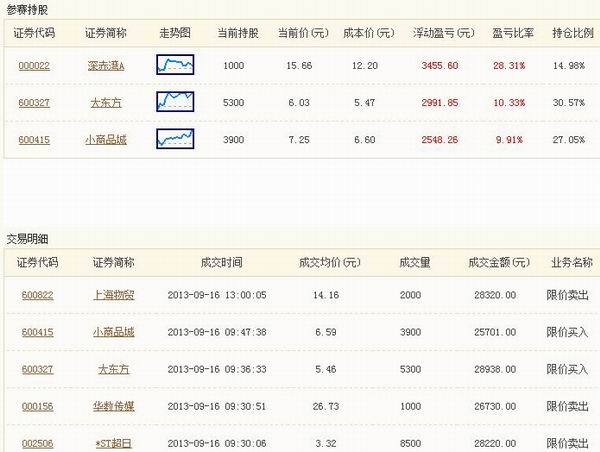The width and height of the screenshot is (600, 452).
Task: Click the 浮动盈亏(元) column header
Action: [x=444, y=33]
